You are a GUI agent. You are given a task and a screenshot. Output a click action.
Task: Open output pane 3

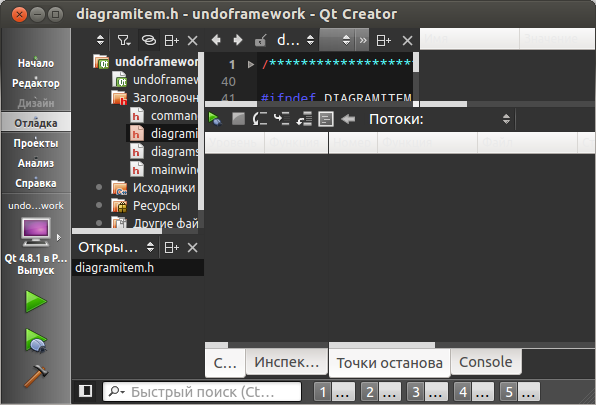pyautogui.click(x=427, y=392)
